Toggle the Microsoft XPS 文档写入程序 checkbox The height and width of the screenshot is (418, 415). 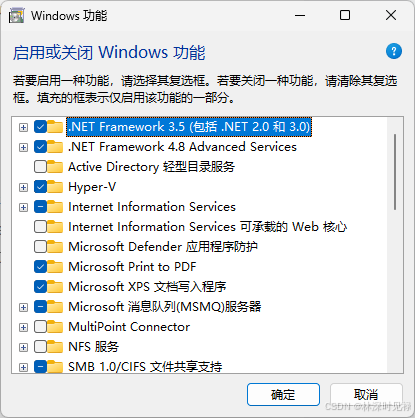click(x=40, y=287)
